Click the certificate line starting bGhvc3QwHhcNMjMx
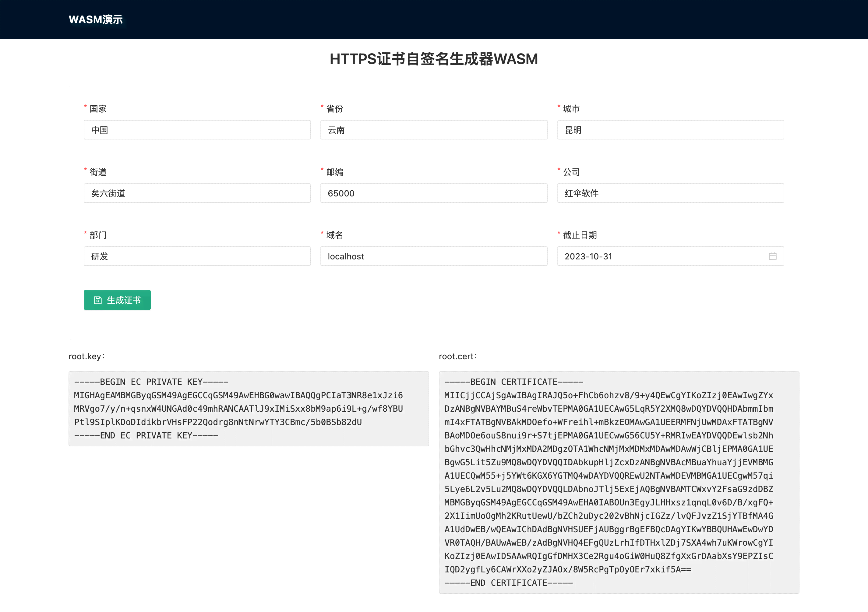This screenshot has width=868, height=612. point(609,449)
